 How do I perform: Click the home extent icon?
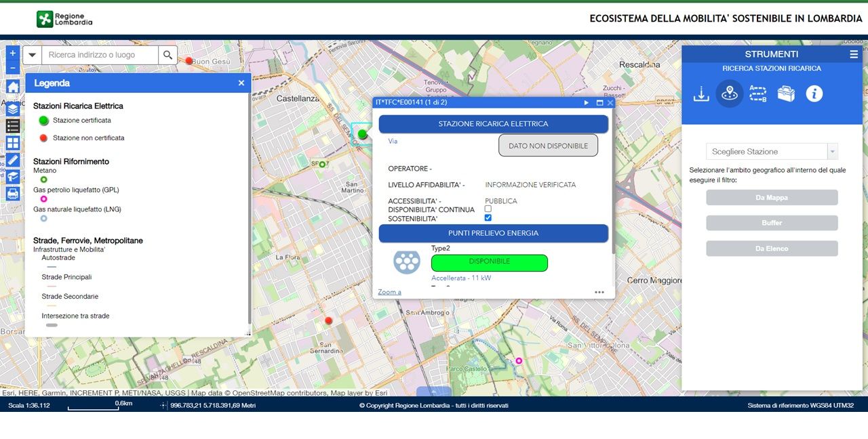coord(13,87)
